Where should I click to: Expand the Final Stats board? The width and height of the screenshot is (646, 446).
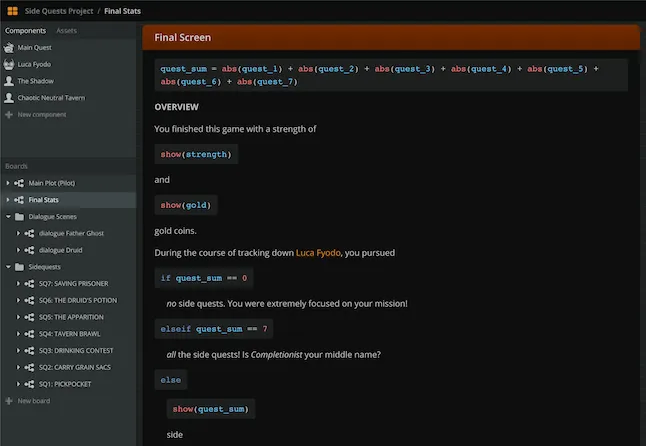[x=8, y=200]
